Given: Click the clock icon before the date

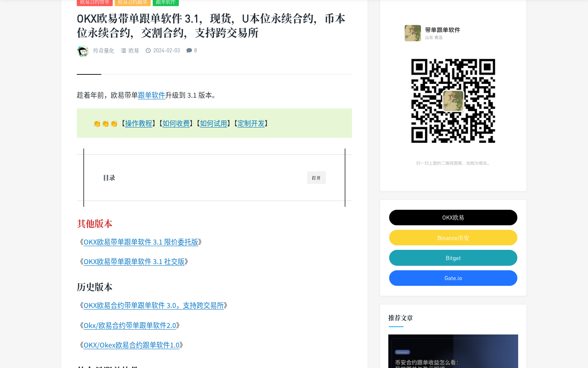Looking at the screenshot, I should (148, 51).
